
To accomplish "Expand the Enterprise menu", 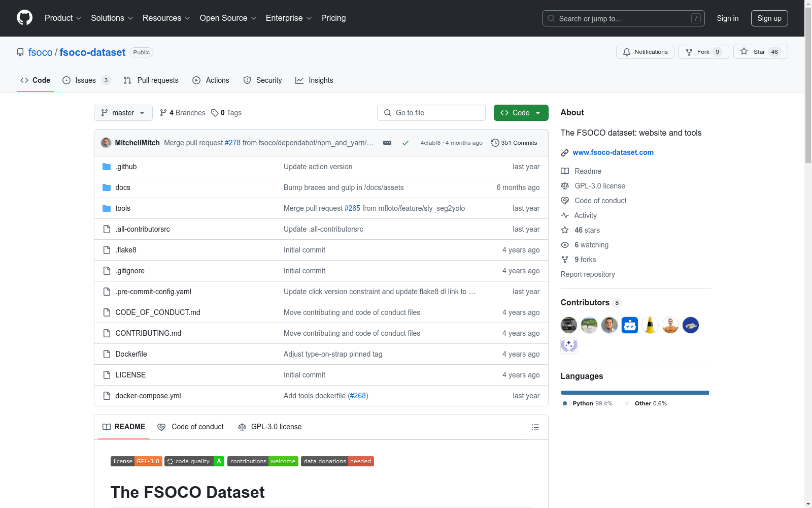I will 289,18.
